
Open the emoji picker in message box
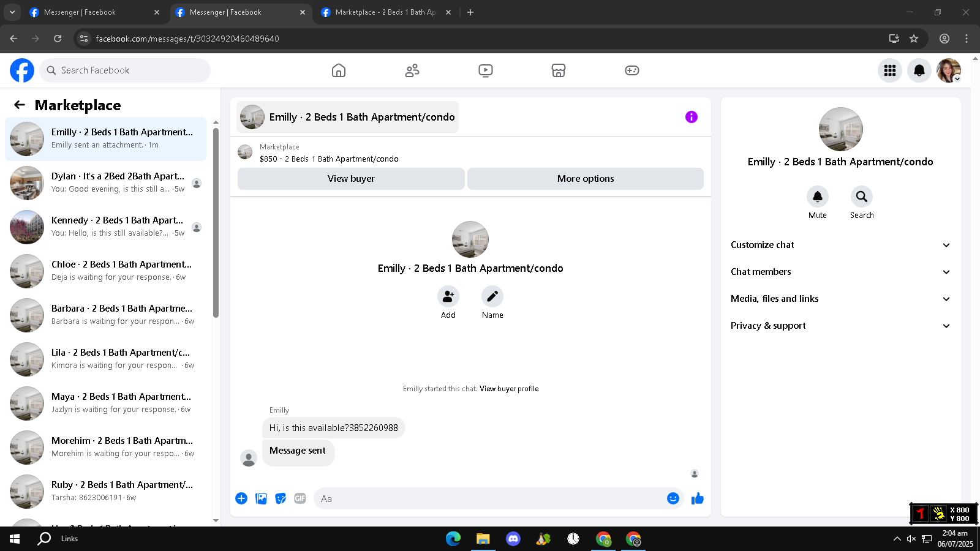(673, 498)
